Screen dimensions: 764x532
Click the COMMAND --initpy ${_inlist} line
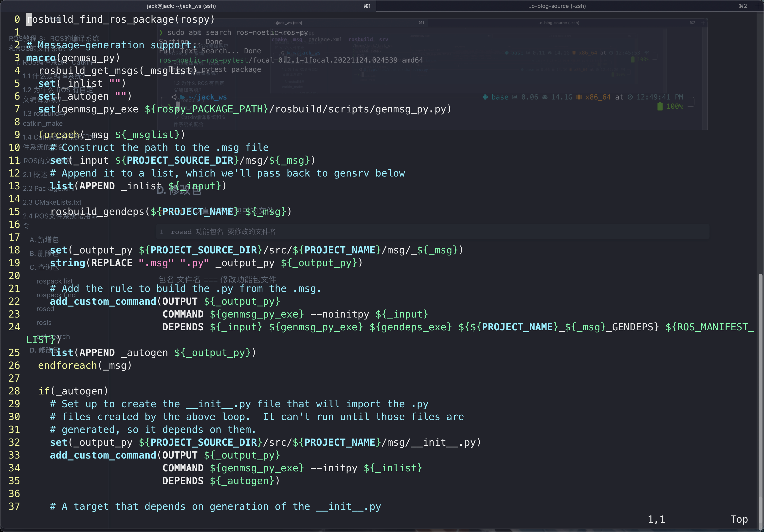coord(292,468)
